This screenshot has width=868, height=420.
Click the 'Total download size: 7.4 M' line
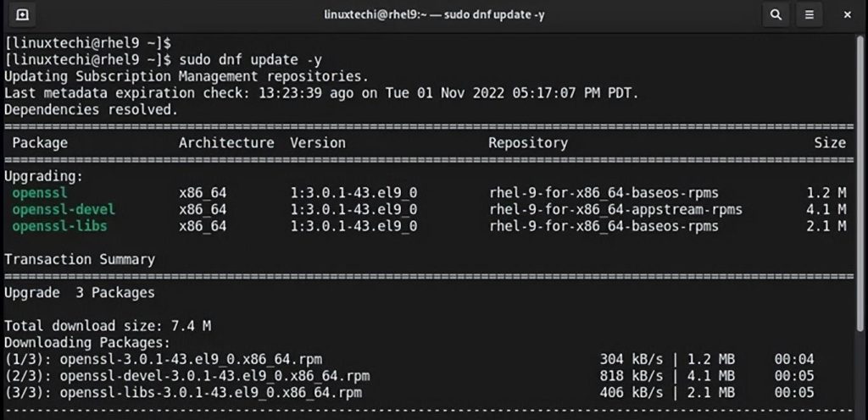pos(108,325)
